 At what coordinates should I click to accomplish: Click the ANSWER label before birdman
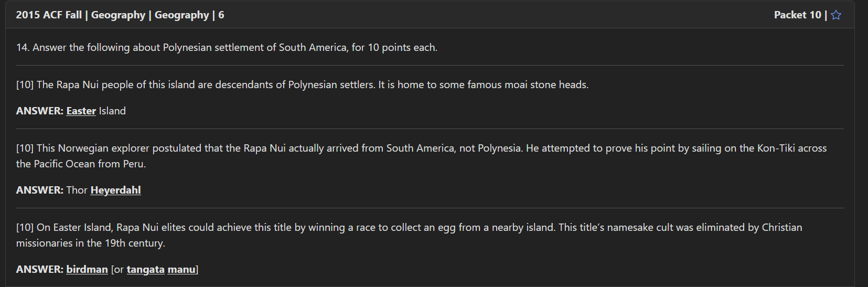coord(39,270)
